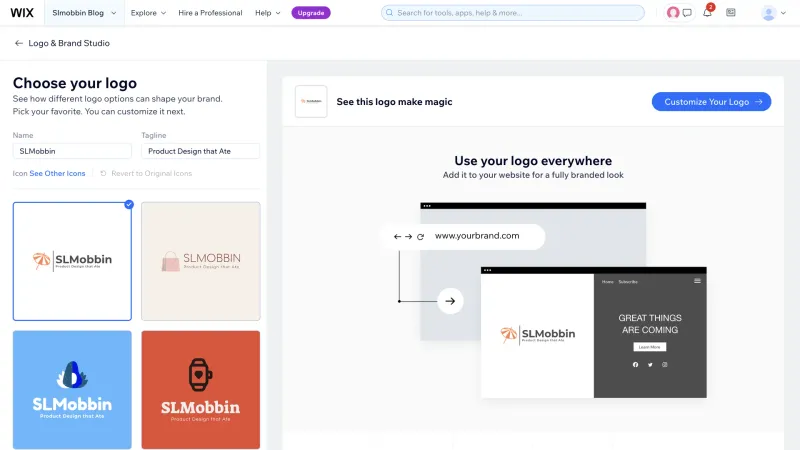Go back with the Logo & Brand Studio arrow

point(19,43)
